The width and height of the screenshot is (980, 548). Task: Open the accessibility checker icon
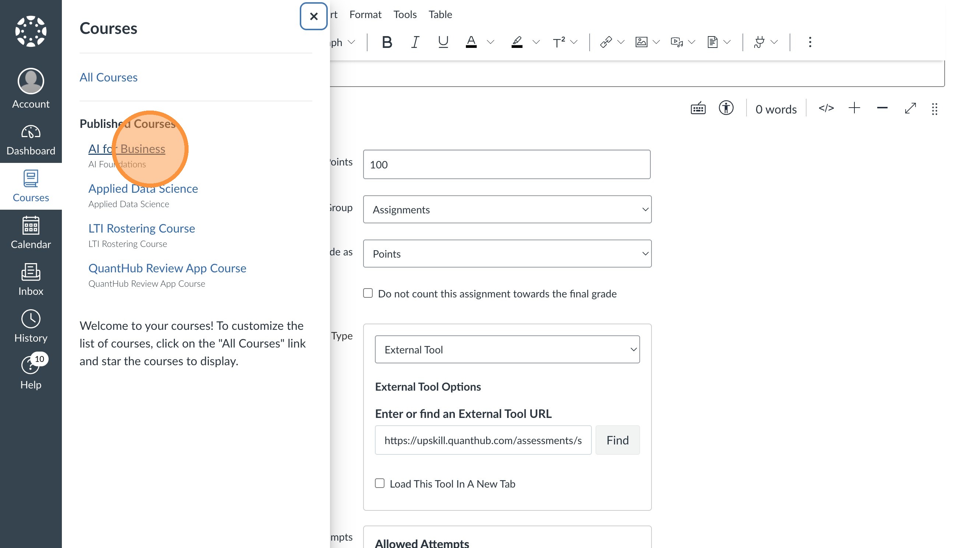pyautogui.click(x=726, y=108)
